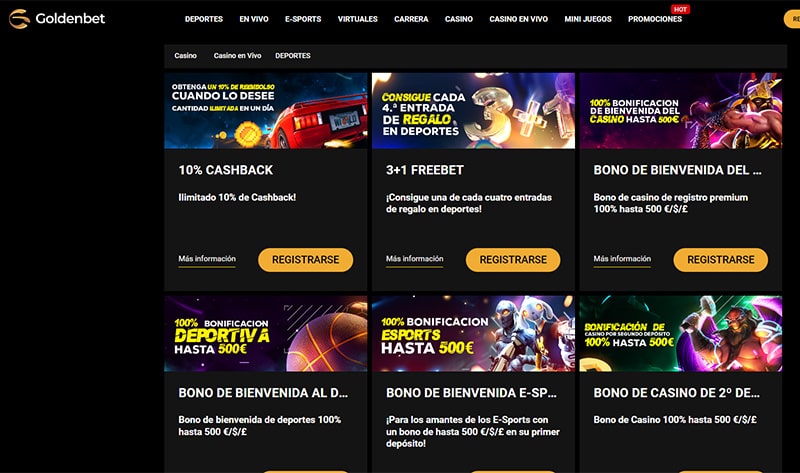The width and height of the screenshot is (800, 473).
Task: Switch to the Casino promotions tab
Action: tap(185, 56)
